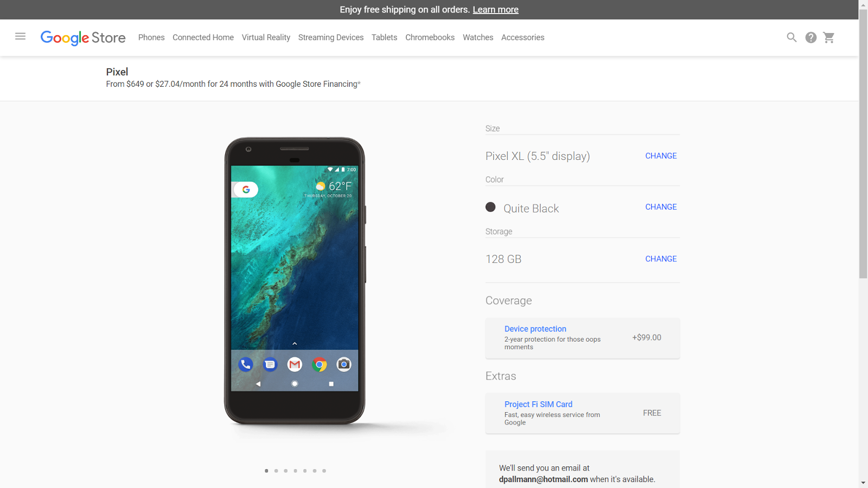Image resolution: width=868 pixels, height=488 pixels.
Task: Open the Accessories section
Action: (522, 37)
